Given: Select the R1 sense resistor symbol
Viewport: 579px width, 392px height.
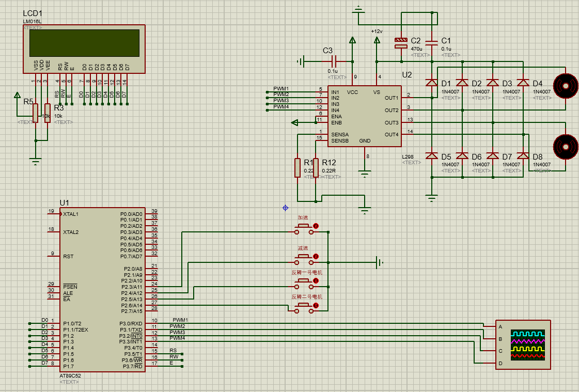Looking at the screenshot, I should (298, 167).
